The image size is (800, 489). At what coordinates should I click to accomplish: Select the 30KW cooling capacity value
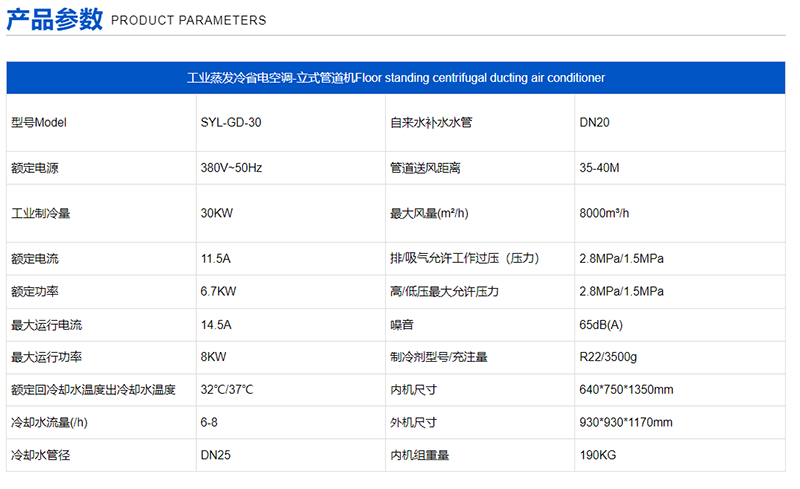tap(216, 213)
